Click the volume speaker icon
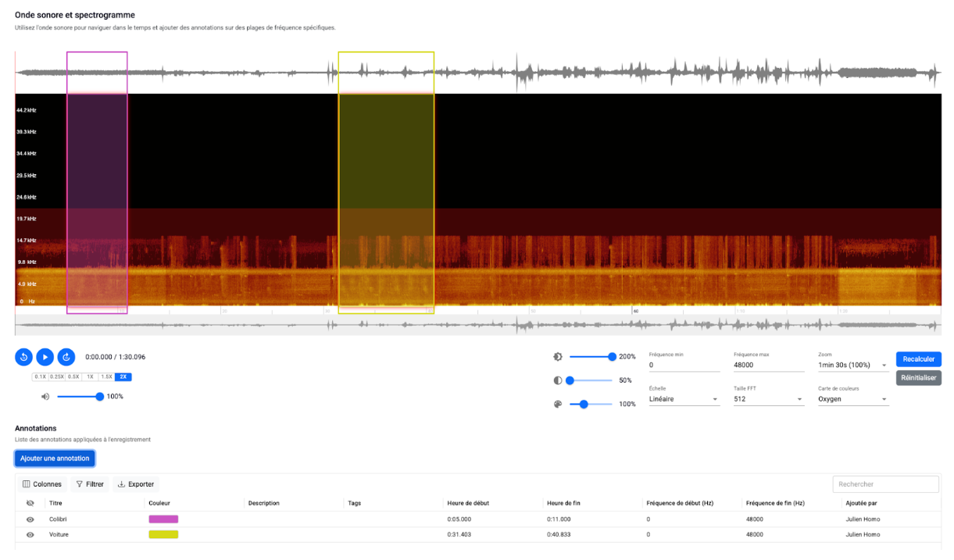Screen dimensions: 954x560 (45, 397)
